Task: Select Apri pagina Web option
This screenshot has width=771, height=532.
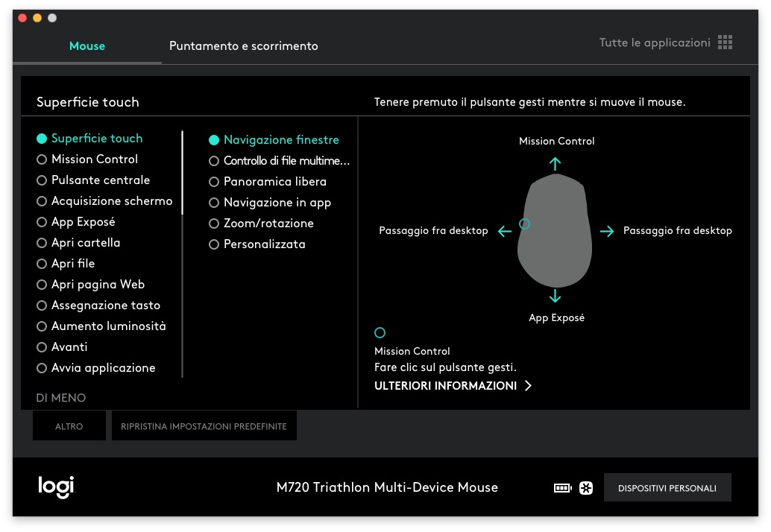Action: pyautogui.click(x=90, y=285)
